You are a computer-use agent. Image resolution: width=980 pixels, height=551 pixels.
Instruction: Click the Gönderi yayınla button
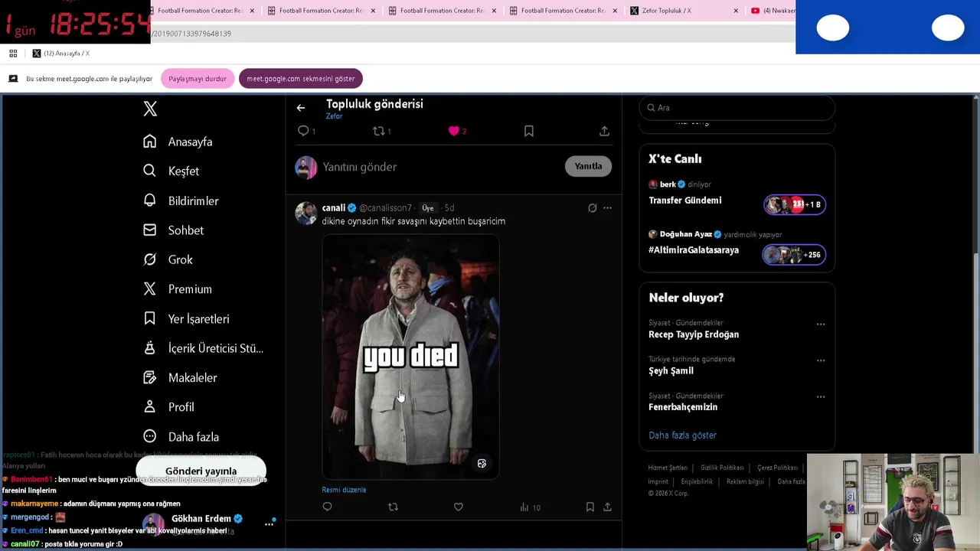click(201, 471)
